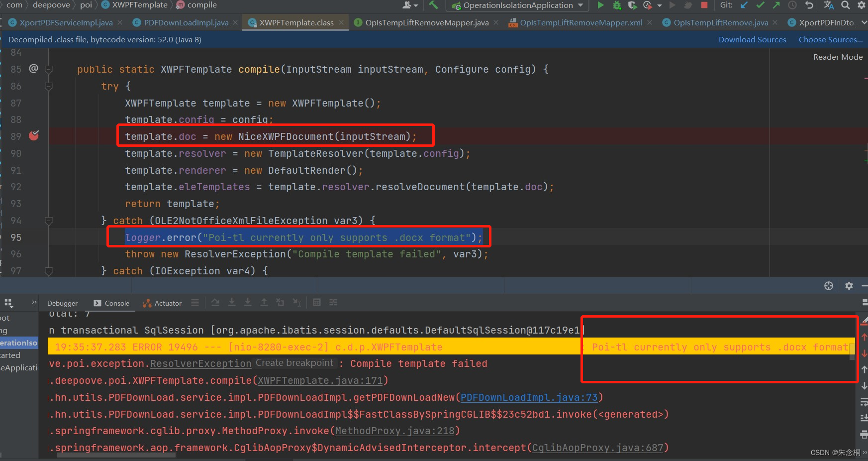868x461 pixels.
Task: Toggle Reader Mode in editor
Action: (x=838, y=57)
